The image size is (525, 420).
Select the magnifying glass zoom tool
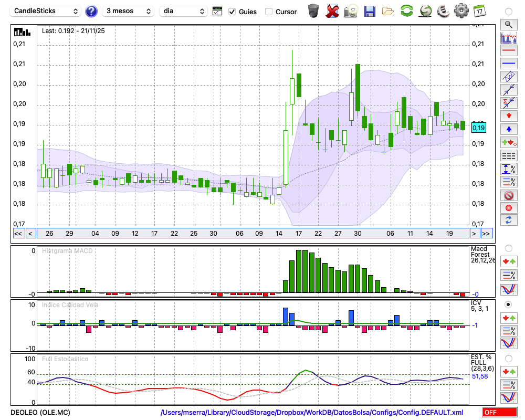coord(508,24)
